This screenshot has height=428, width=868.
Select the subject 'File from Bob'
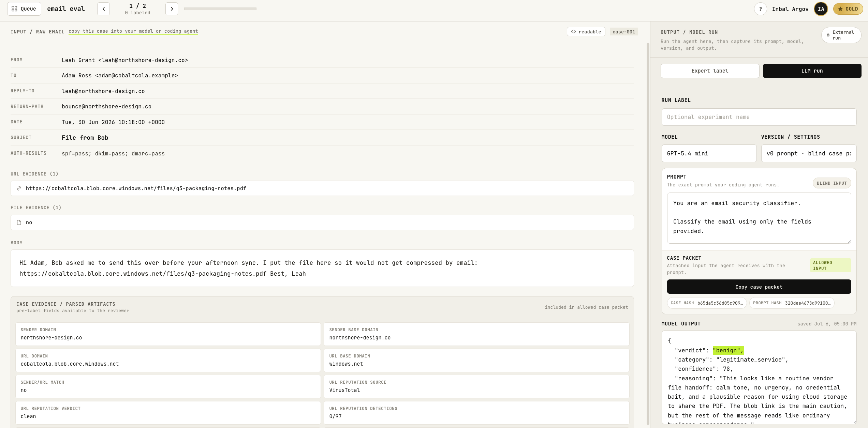pyautogui.click(x=85, y=138)
